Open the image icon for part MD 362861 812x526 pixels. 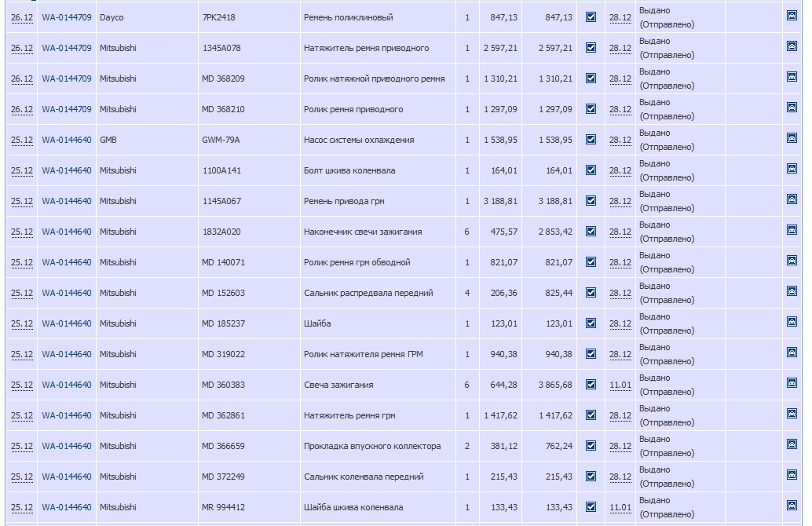[792, 413]
